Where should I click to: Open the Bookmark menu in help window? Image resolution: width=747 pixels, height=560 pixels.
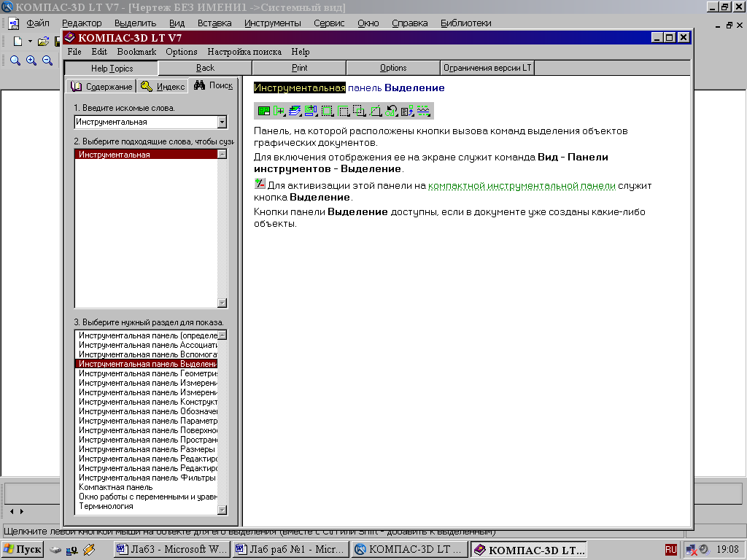coord(136,52)
